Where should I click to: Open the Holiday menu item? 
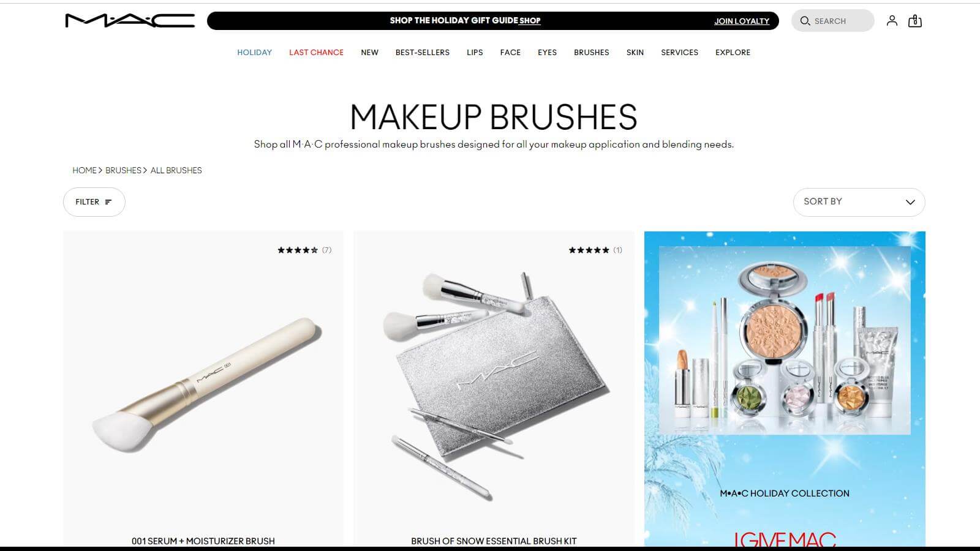[x=254, y=53]
